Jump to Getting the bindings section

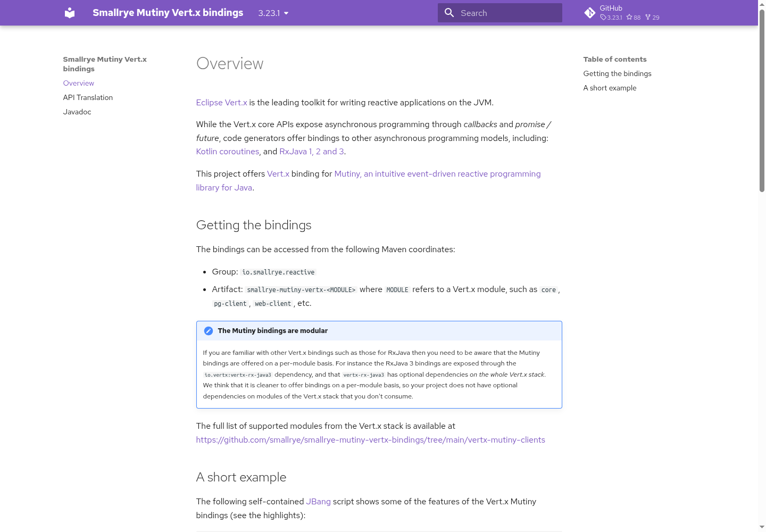[x=617, y=73]
